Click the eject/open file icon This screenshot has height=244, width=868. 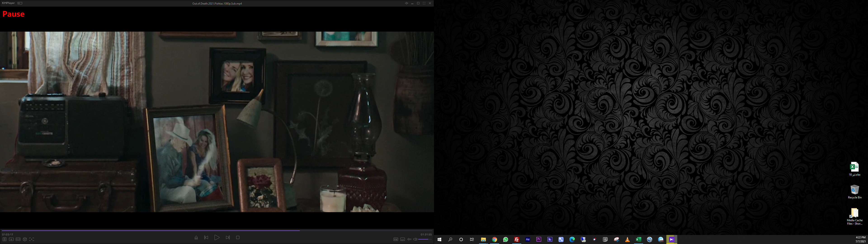click(x=196, y=238)
